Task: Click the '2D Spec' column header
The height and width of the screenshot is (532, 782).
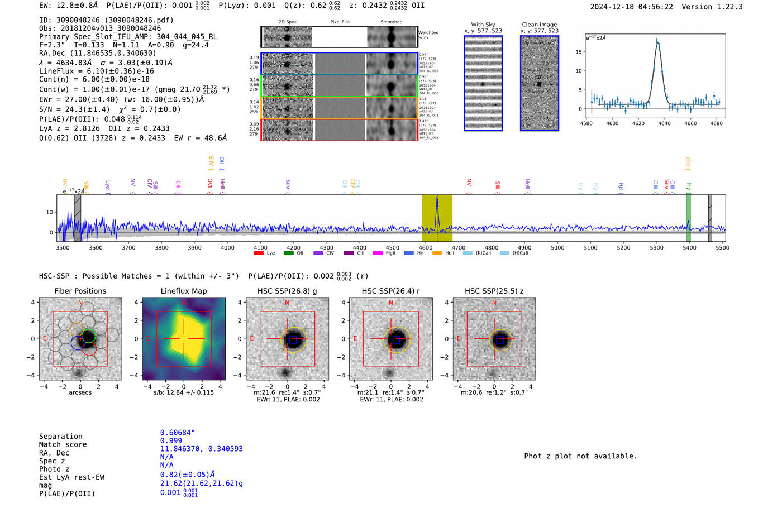Action: (x=288, y=22)
